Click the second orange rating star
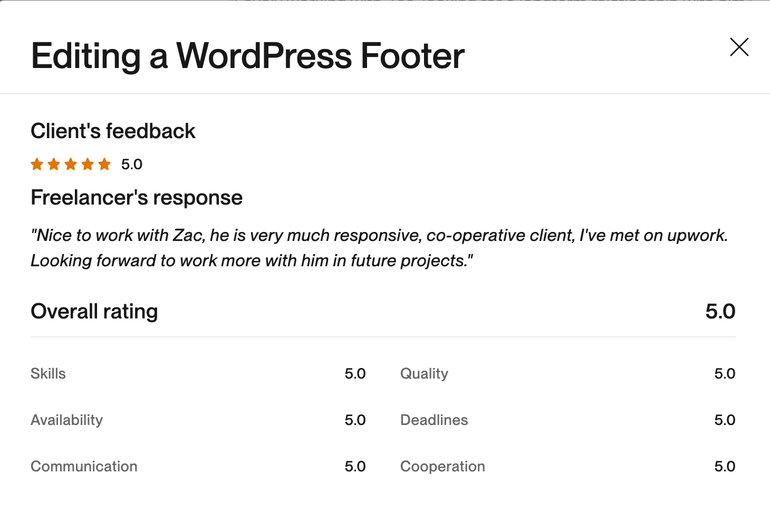 (54, 165)
